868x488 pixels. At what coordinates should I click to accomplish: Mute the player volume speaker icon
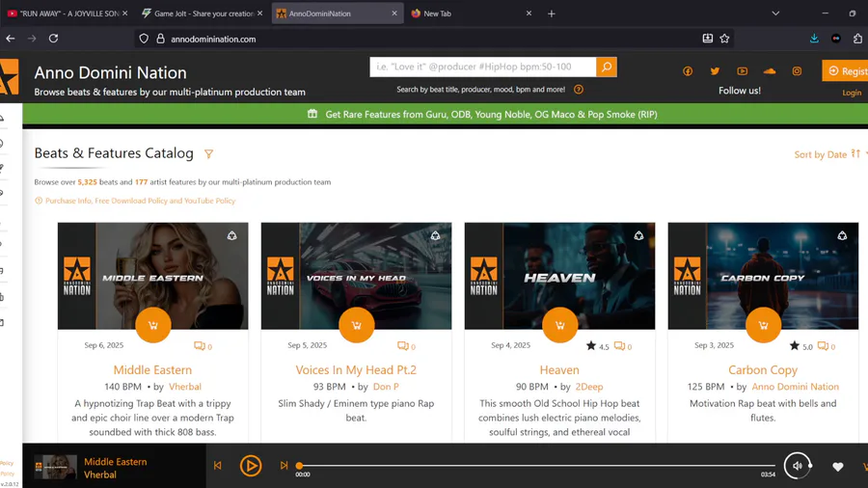[798, 466]
